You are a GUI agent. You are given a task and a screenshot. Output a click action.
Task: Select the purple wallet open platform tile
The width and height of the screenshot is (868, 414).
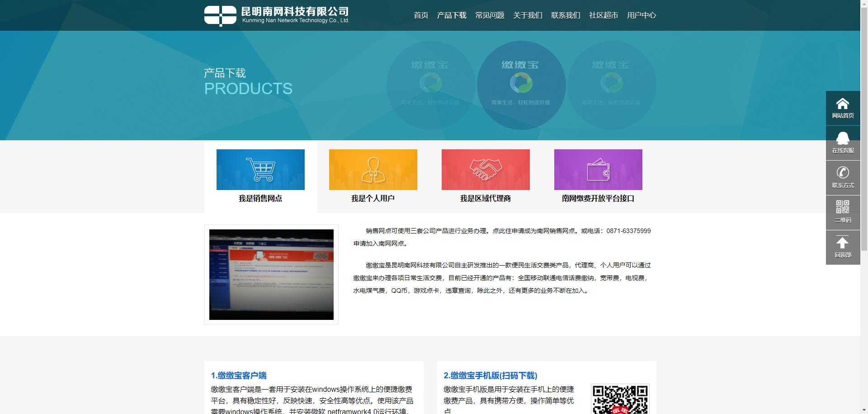click(x=598, y=170)
